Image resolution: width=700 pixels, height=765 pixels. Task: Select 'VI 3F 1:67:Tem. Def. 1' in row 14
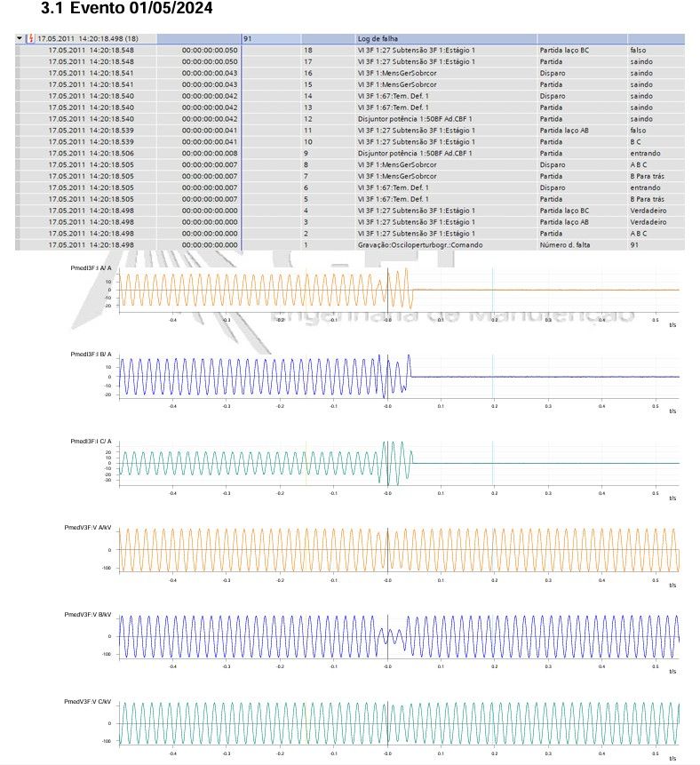pyautogui.click(x=394, y=96)
